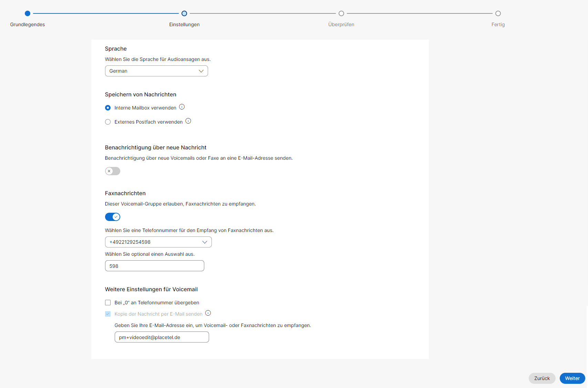Viewport: 588px width, 390px height.
Task: Go to the Fertig step
Action: point(498,13)
